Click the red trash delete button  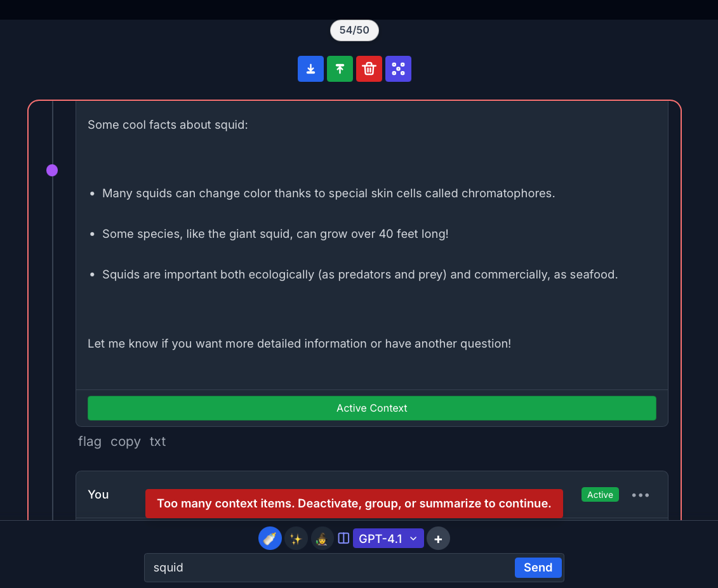(x=369, y=69)
